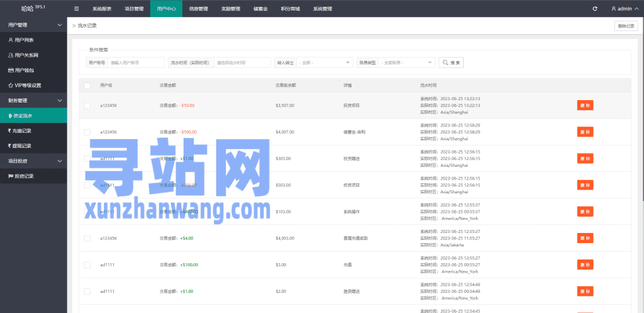
Task: Open 用户钱包 via its card icon
Action: (x=11, y=71)
